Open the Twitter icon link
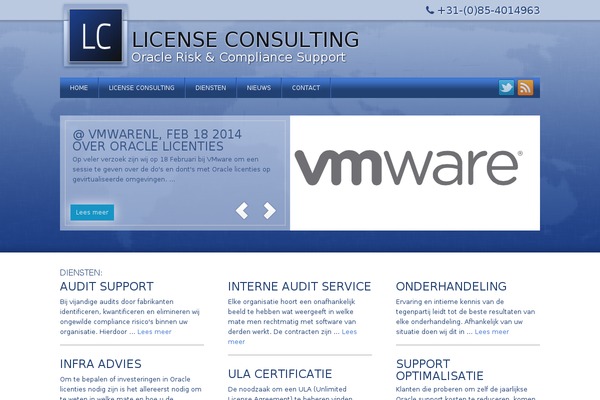This screenshot has height=400, width=600. pyautogui.click(x=506, y=88)
